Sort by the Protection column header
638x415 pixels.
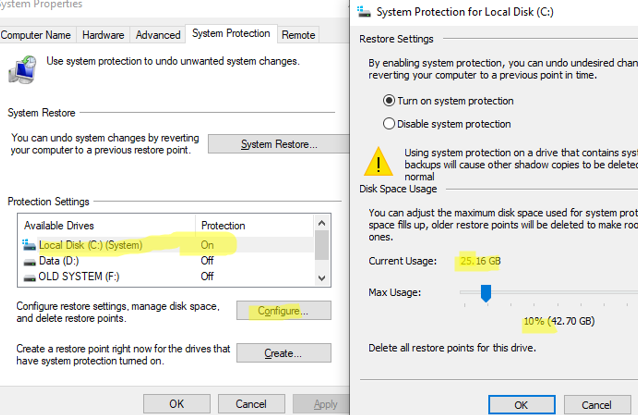point(223,225)
